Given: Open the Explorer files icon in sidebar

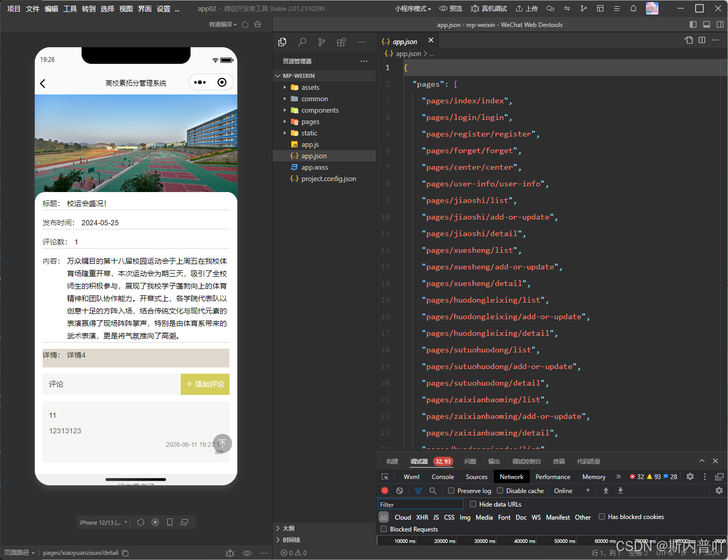Looking at the screenshot, I should click(282, 42).
